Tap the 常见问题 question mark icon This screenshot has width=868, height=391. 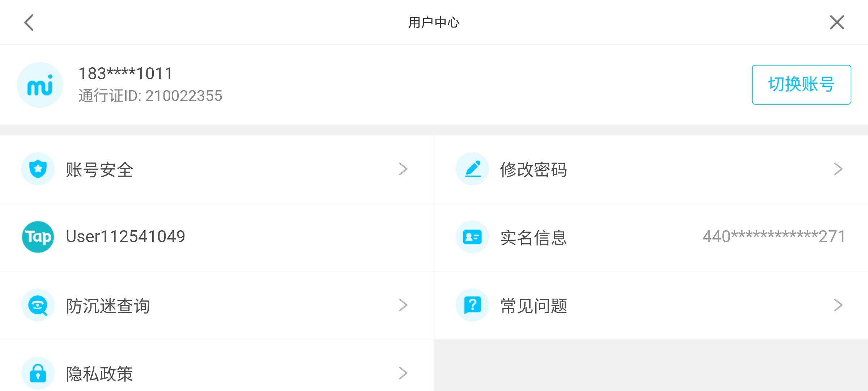(472, 305)
